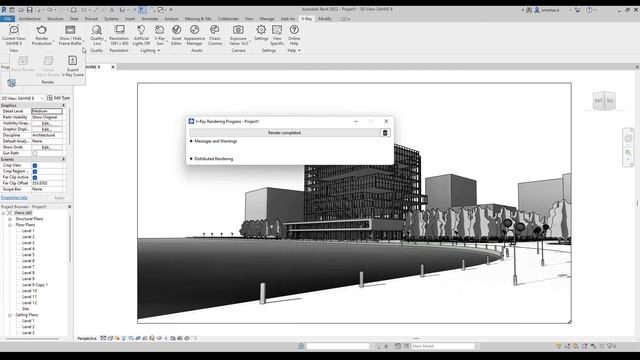Click the Far Clip Offset value field

tap(47, 183)
